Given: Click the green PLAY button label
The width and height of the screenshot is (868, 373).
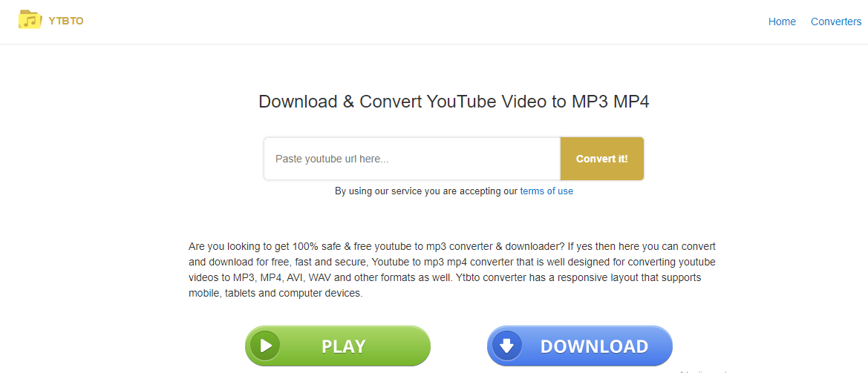Looking at the screenshot, I should pos(344,346).
